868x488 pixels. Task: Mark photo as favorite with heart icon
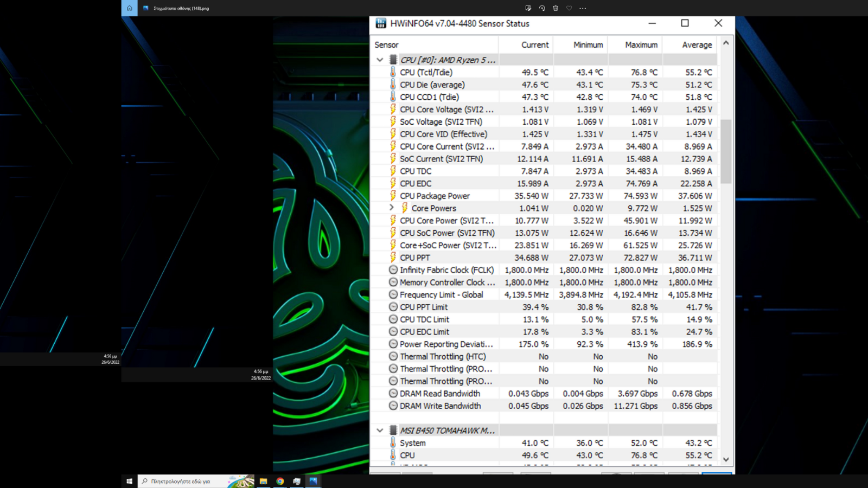pos(569,8)
